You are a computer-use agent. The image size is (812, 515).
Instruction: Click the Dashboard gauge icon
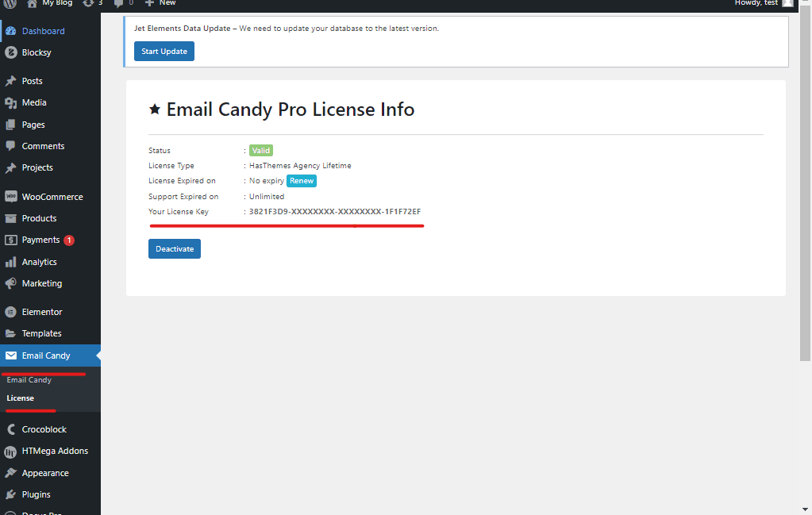10,31
